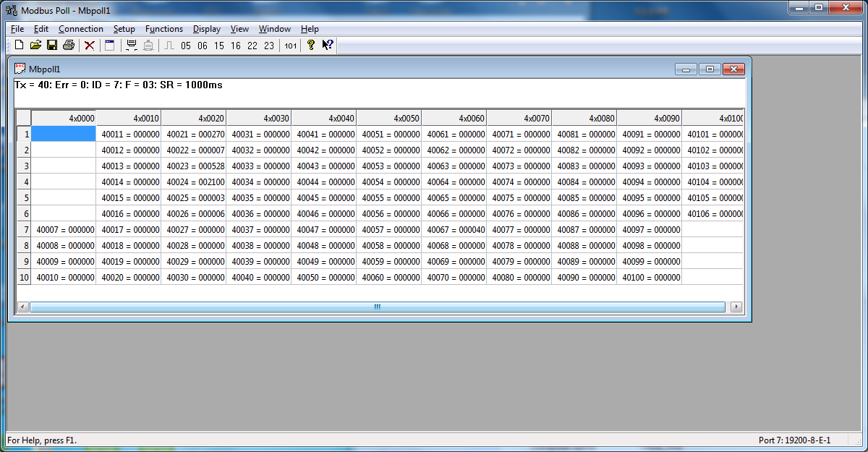
Task: Click the yellow question mark About icon
Action: pos(311,46)
